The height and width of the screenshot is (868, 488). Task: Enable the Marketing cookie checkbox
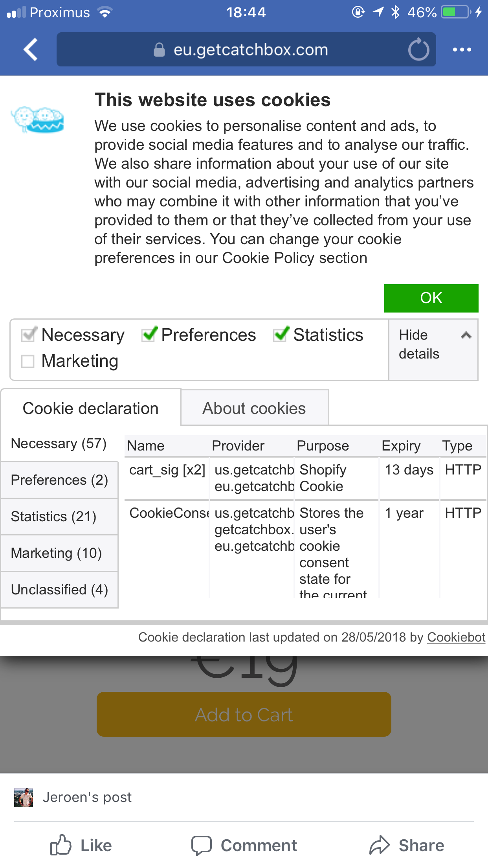click(28, 361)
